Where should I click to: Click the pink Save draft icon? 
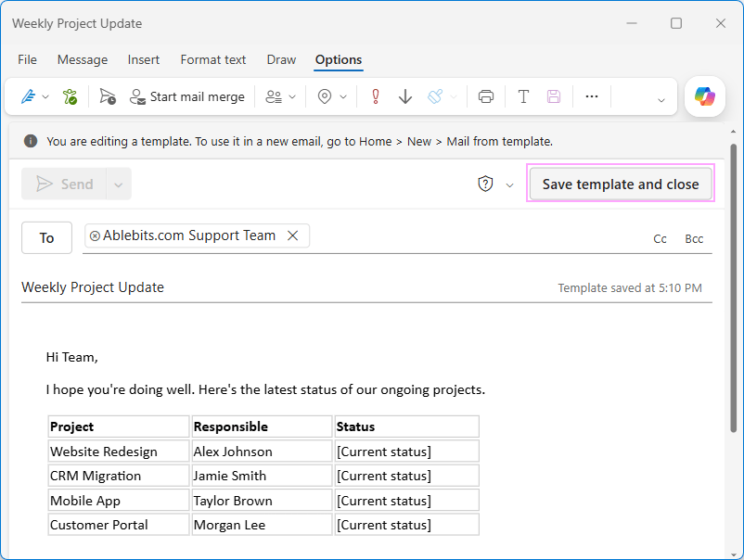coord(554,96)
